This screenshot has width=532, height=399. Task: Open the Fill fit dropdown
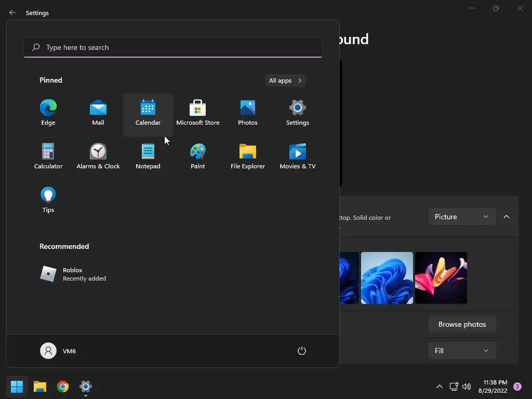462,351
